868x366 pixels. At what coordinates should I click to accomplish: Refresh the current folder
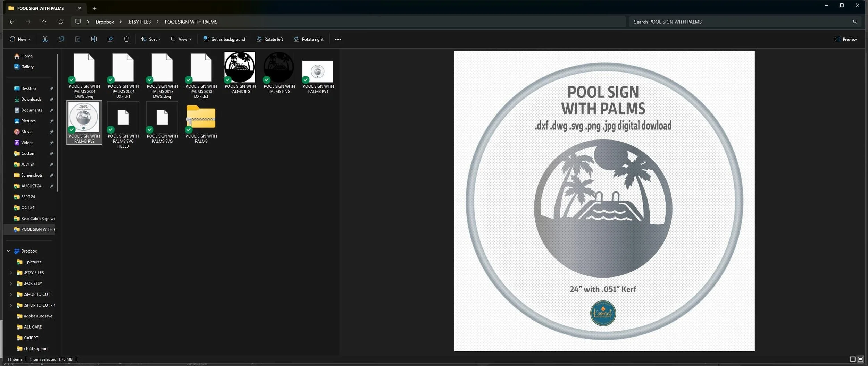[60, 22]
